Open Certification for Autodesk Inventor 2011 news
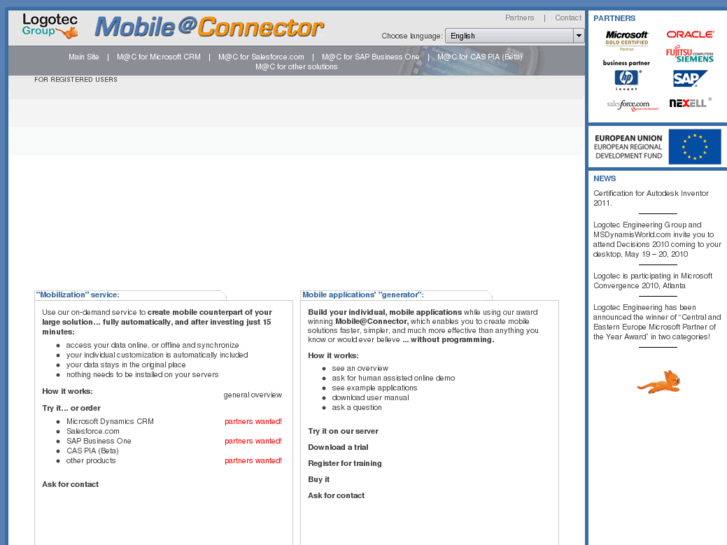Screen dimensions: 727x545 pyautogui.click(x=651, y=198)
